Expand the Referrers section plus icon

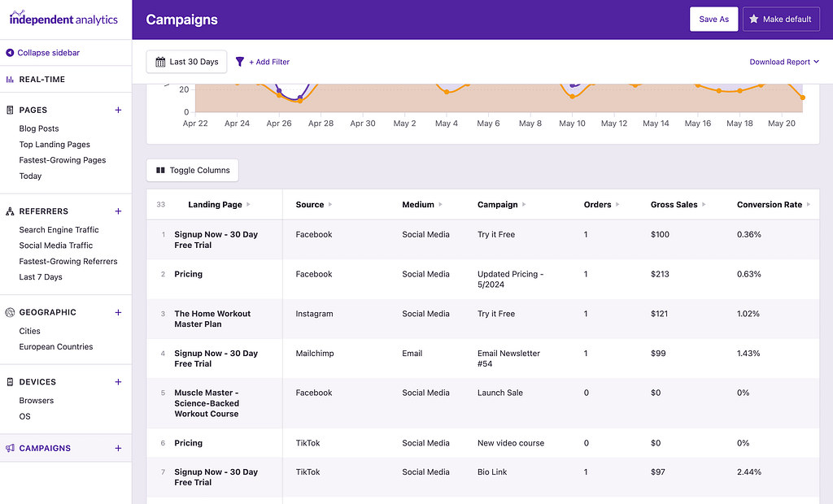(118, 211)
